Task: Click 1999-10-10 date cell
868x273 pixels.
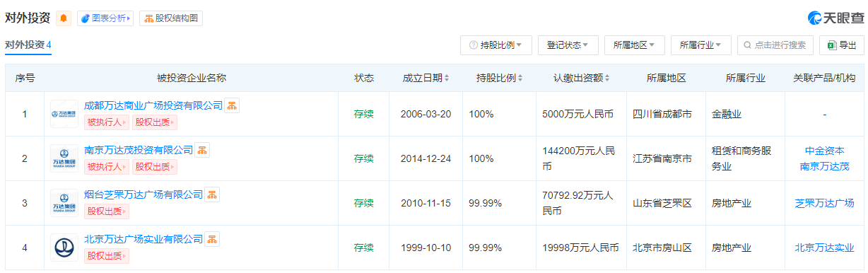Action: pos(426,248)
